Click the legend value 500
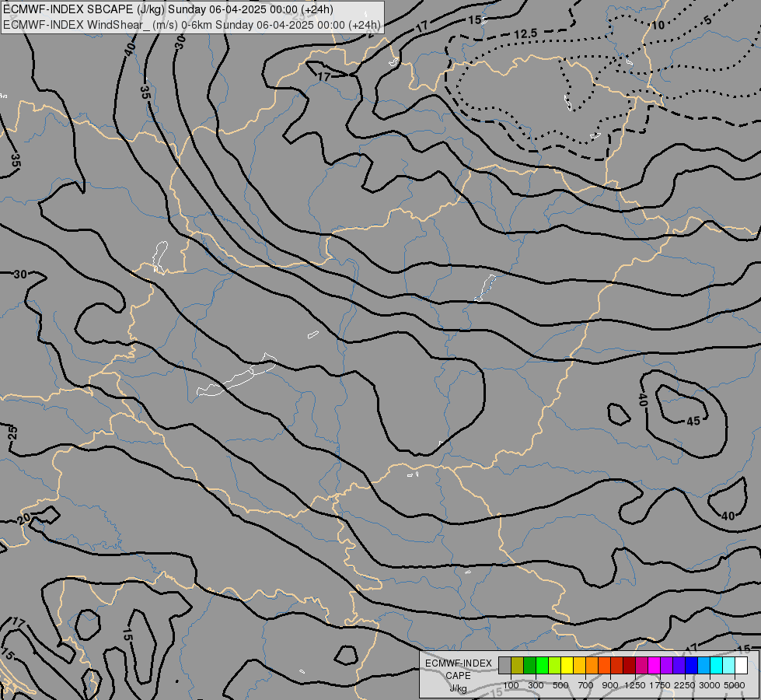761x700 pixels. pyautogui.click(x=560, y=685)
